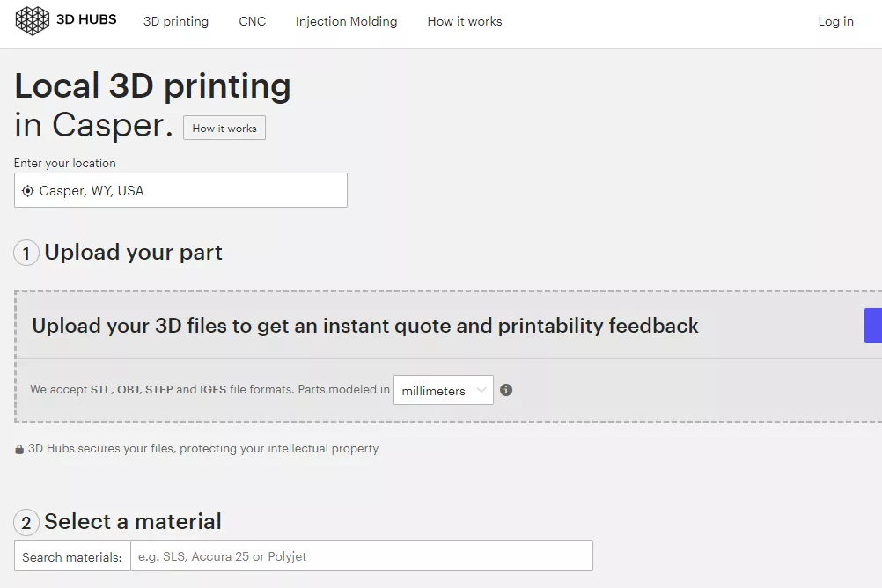Viewport: 882px width, 588px height.
Task: Click the 3D Hubs cube logo icon
Action: click(x=33, y=20)
